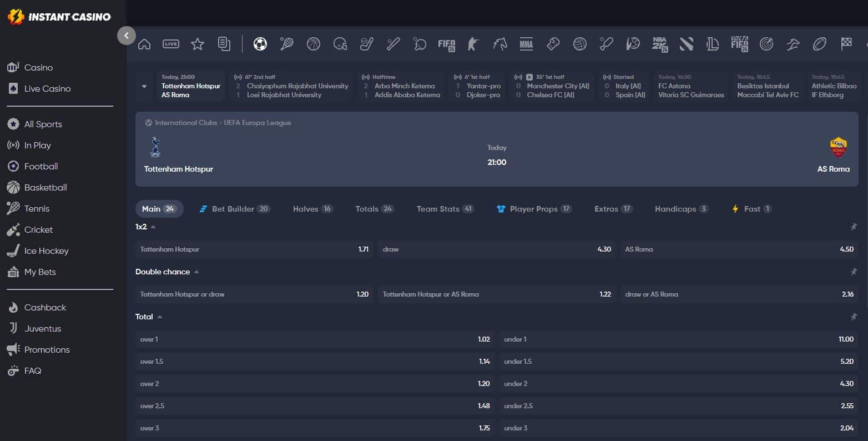Open Football in the sidebar
The image size is (868, 441).
(x=41, y=166)
